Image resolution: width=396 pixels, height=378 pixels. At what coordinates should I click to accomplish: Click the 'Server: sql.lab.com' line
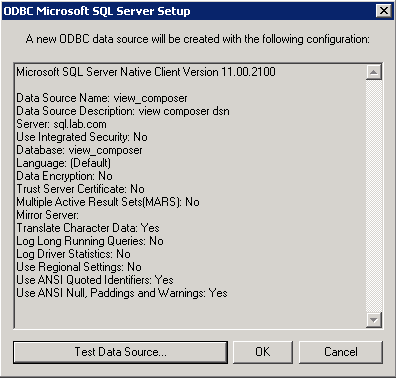pos(61,124)
